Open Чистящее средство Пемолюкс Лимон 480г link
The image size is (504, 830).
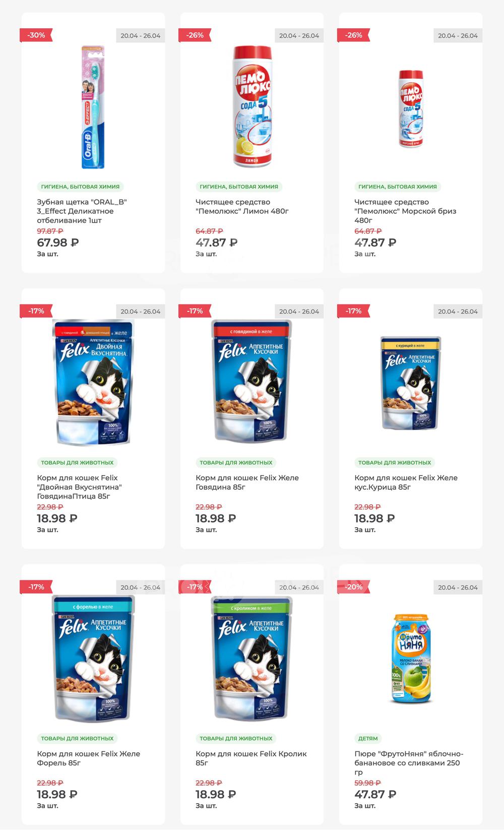pos(242,207)
